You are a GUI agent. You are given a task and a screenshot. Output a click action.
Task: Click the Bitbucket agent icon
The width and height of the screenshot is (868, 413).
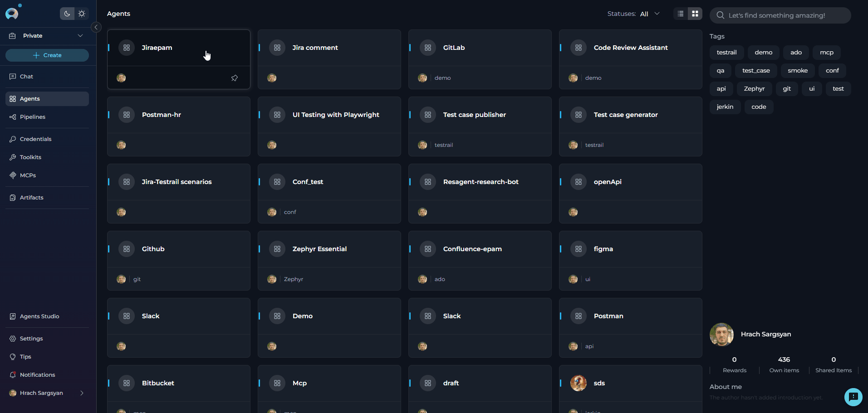(x=127, y=383)
